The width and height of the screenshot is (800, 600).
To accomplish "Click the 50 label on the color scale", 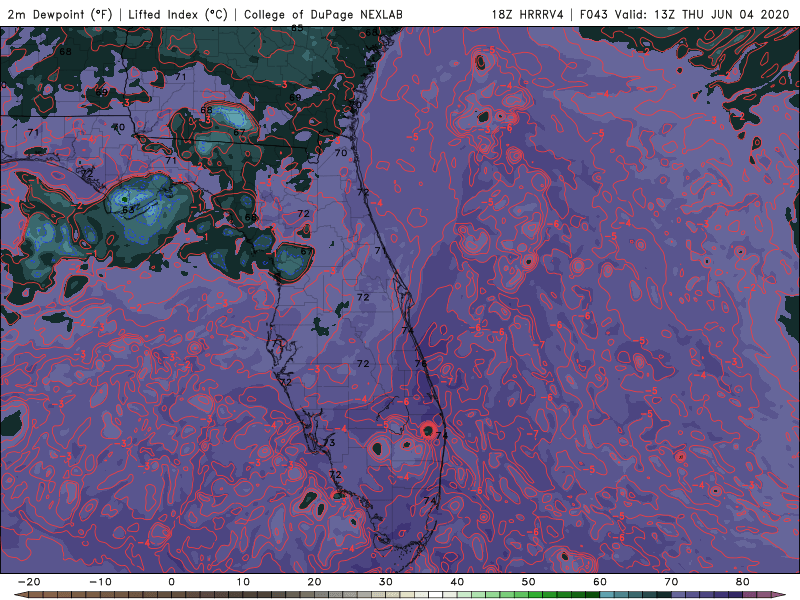I will click(x=529, y=582).
